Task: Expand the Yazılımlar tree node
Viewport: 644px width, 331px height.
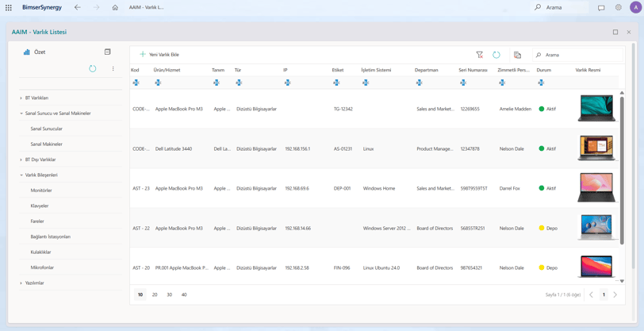Action: coord(21,283)
